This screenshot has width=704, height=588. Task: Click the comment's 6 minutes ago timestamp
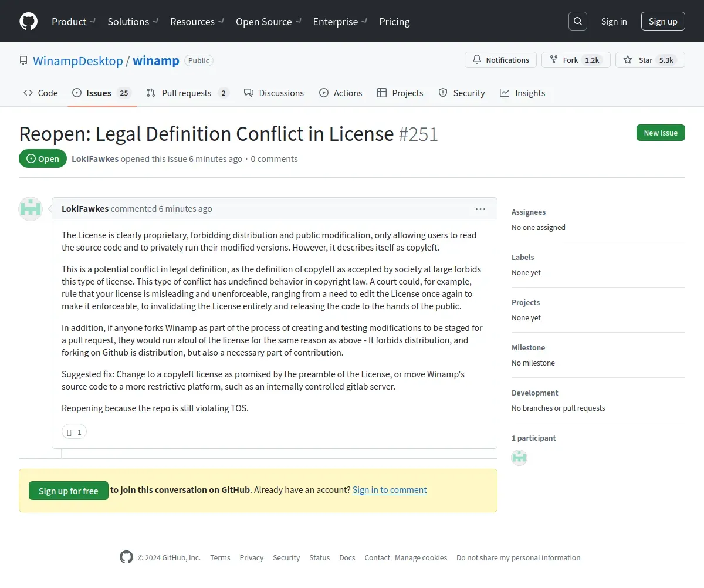coord(185,209)
